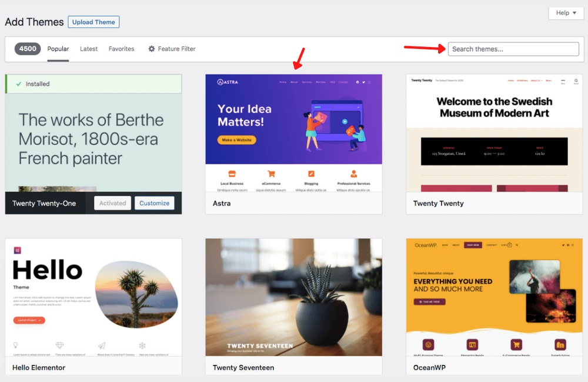
Task: Click the Local Business icon in Astra preview
Action: [x=232, y=174]
